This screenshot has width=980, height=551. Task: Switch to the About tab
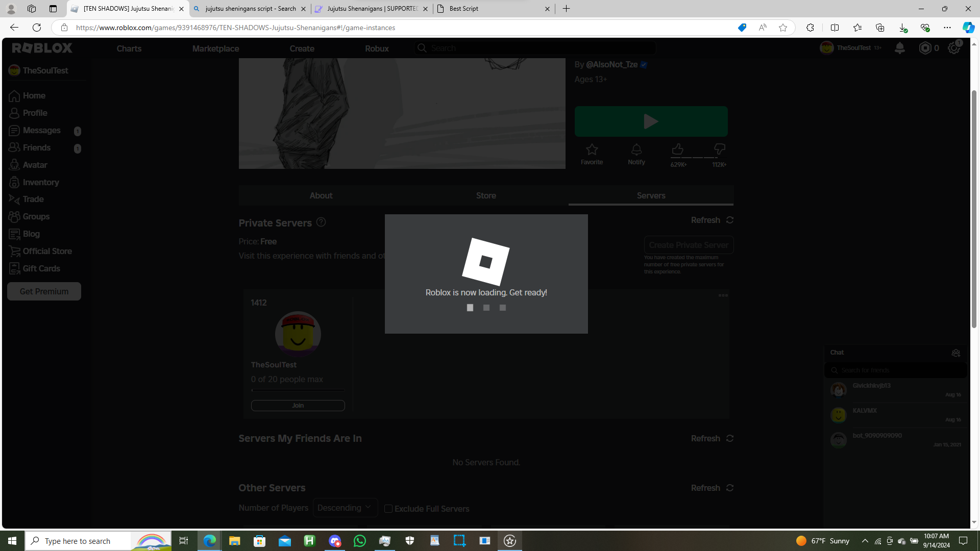(x=321, y=195)
